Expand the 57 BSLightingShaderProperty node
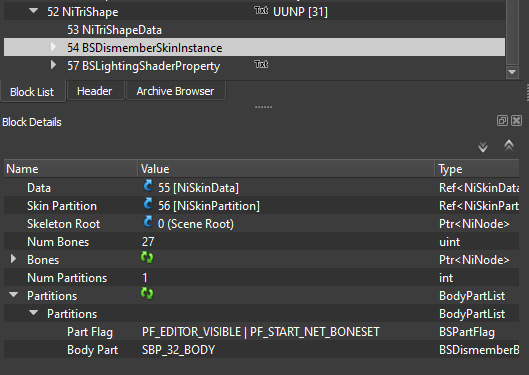The image size is (529, 375). [53, 64]
